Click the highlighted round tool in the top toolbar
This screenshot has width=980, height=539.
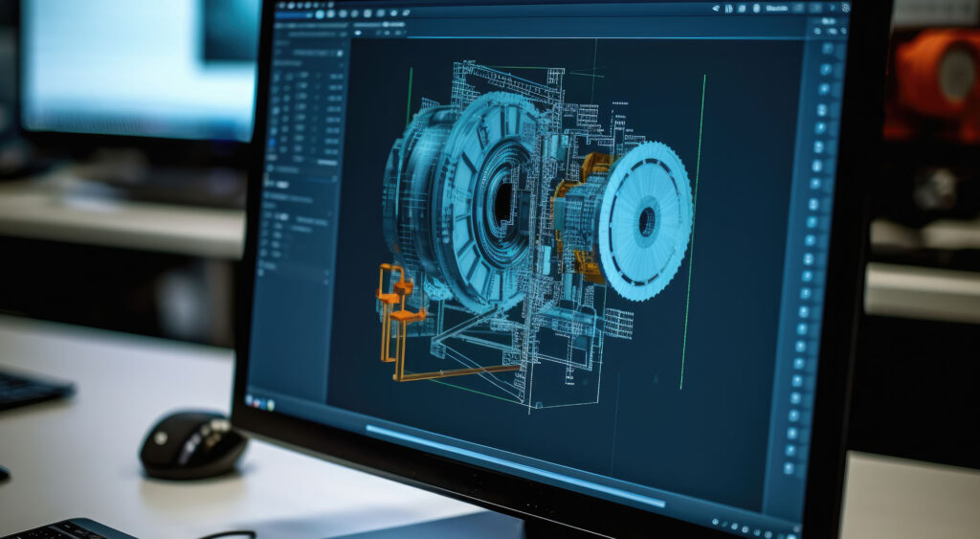(320, 13)
